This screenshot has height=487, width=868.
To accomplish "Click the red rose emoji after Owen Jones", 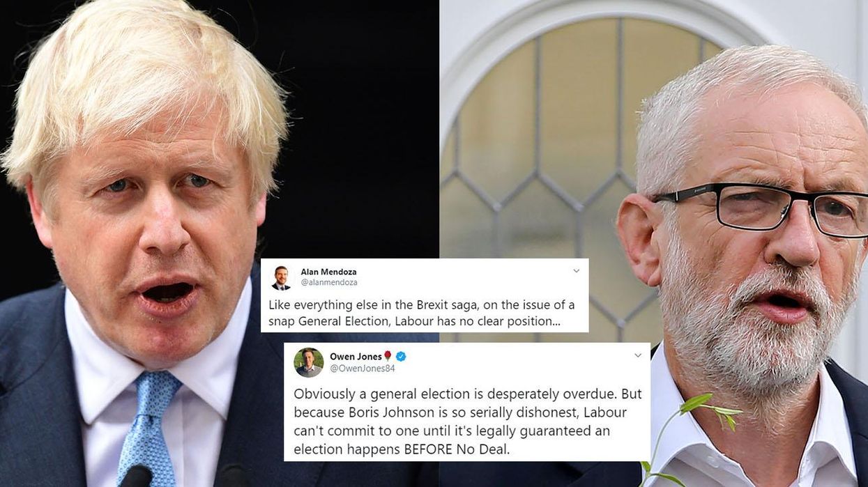I will click(x=388, y=357).
